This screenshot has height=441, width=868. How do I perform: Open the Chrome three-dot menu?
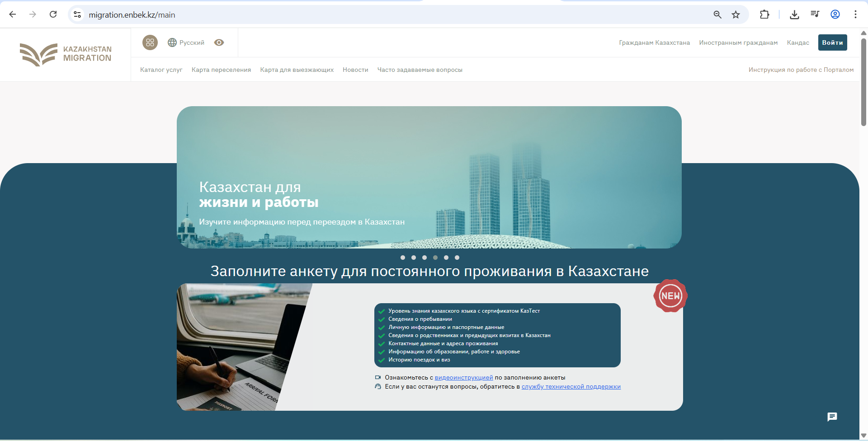pos(855,14)
